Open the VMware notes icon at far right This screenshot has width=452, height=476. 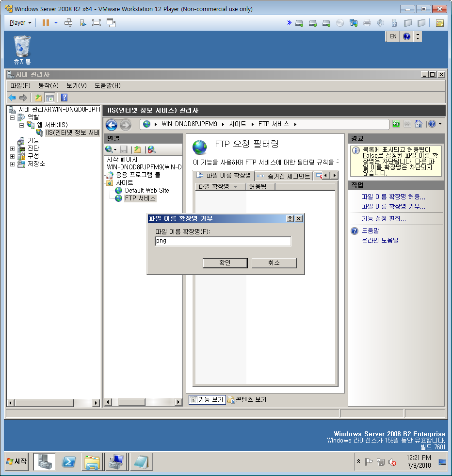440,23
